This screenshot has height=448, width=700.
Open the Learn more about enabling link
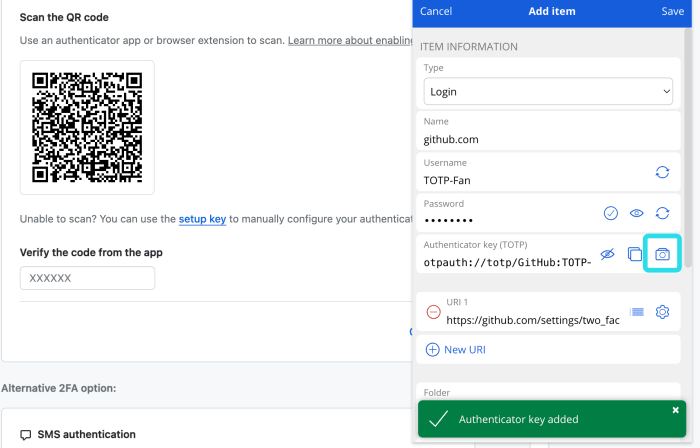pyautogui.click(x=350, y=40)
